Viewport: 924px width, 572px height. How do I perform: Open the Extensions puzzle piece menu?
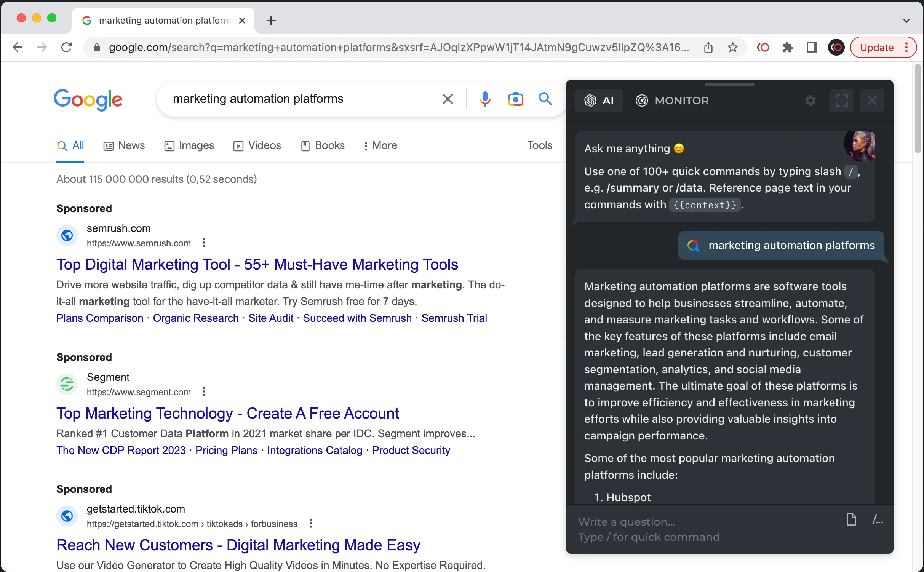click(788, 48)
